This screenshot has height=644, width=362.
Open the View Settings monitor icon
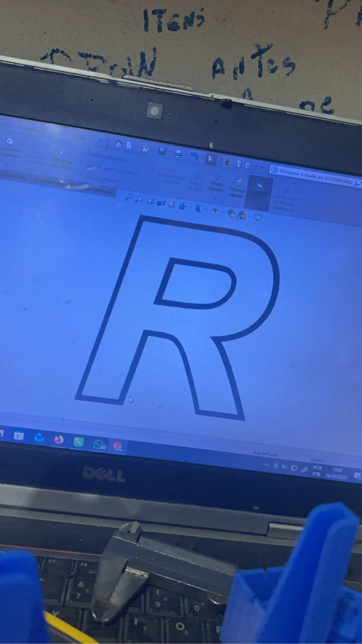coord(258,218)
